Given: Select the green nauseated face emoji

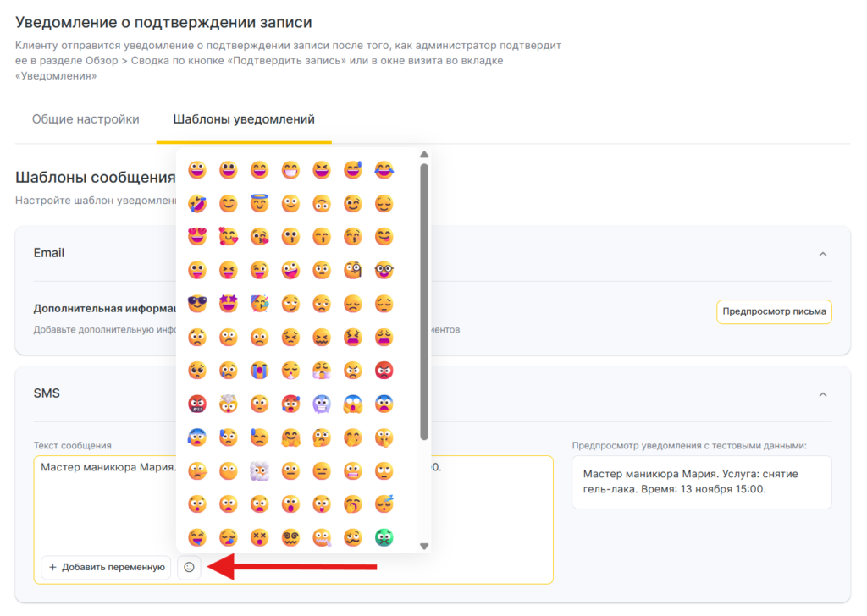Looking at the screenshot, I should [384, 536].
